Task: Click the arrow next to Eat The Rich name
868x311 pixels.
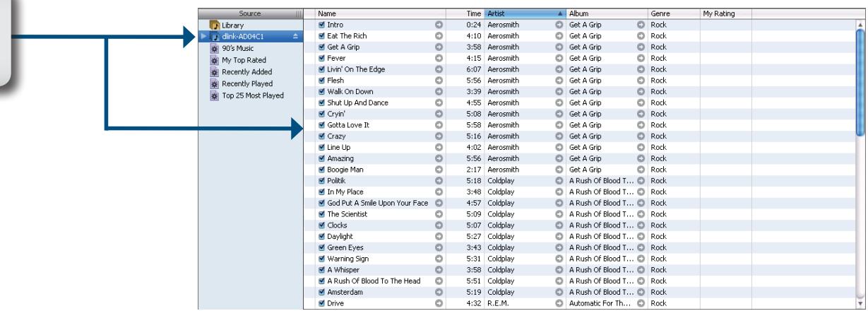Action: click(439, 35)
